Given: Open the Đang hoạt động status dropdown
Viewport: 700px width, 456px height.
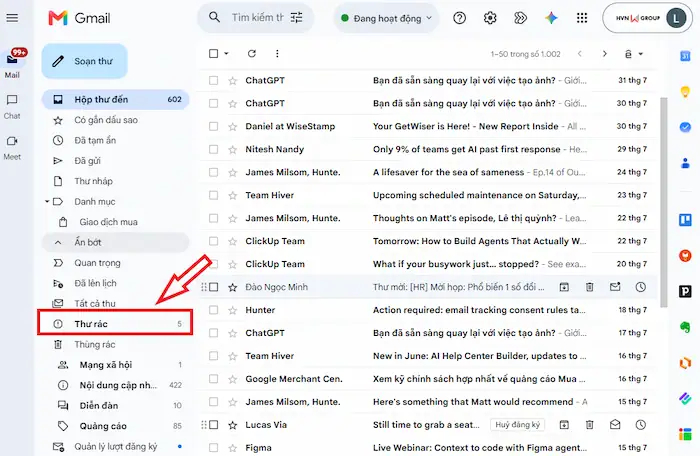Looking at the screenshot, I should click(386, 18).
